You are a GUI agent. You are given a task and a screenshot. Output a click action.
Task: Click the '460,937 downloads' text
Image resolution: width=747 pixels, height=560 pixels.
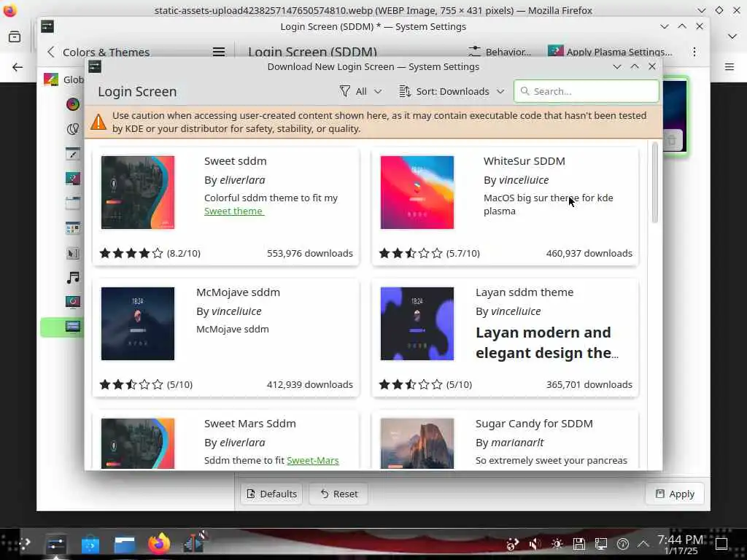tap(589, 253)
